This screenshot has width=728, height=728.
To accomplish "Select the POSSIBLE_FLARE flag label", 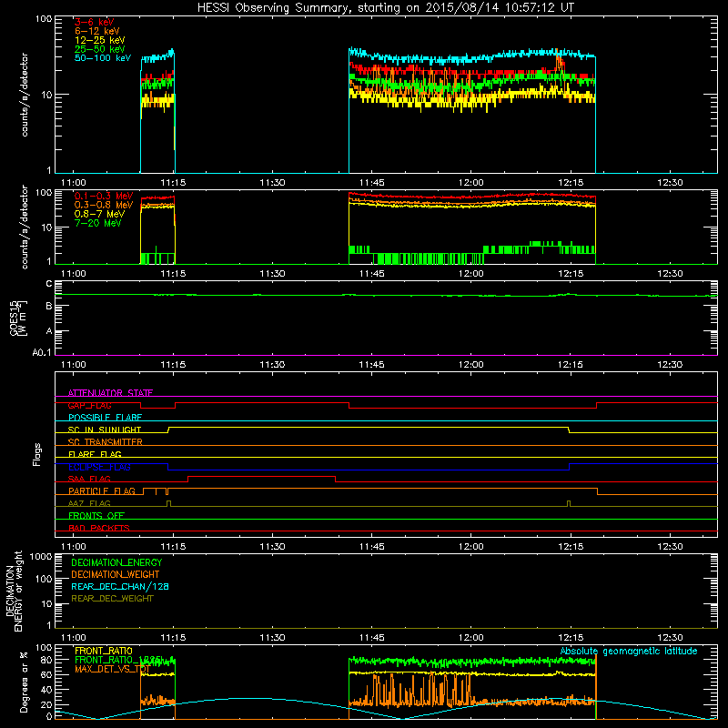I will (105, 418).
